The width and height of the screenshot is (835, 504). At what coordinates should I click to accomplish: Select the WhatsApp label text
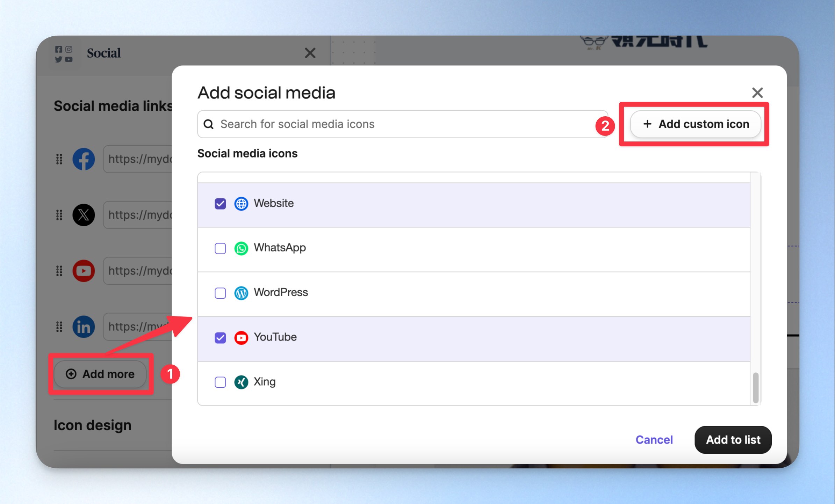point(280,248)
